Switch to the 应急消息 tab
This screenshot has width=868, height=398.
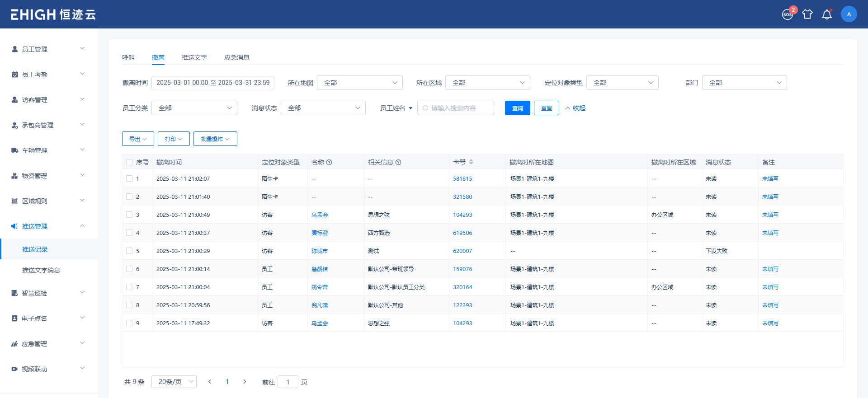236,57
